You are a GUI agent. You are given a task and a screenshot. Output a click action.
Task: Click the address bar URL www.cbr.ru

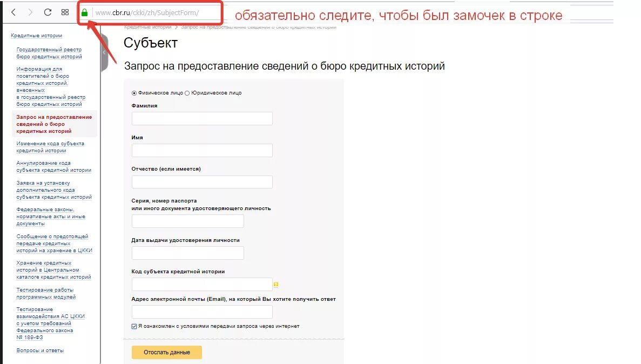(147, 12)
